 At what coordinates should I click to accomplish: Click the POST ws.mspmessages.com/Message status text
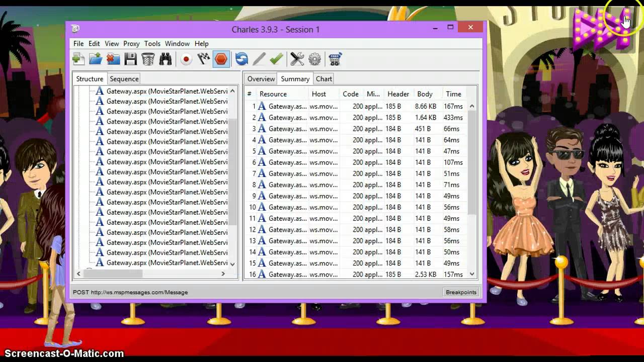pos(130,292)
